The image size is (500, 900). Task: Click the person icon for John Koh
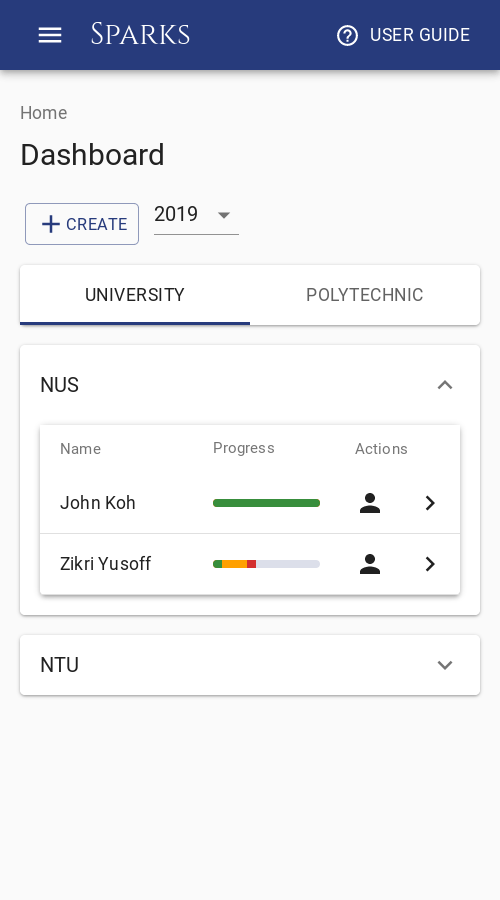point(370,503)
